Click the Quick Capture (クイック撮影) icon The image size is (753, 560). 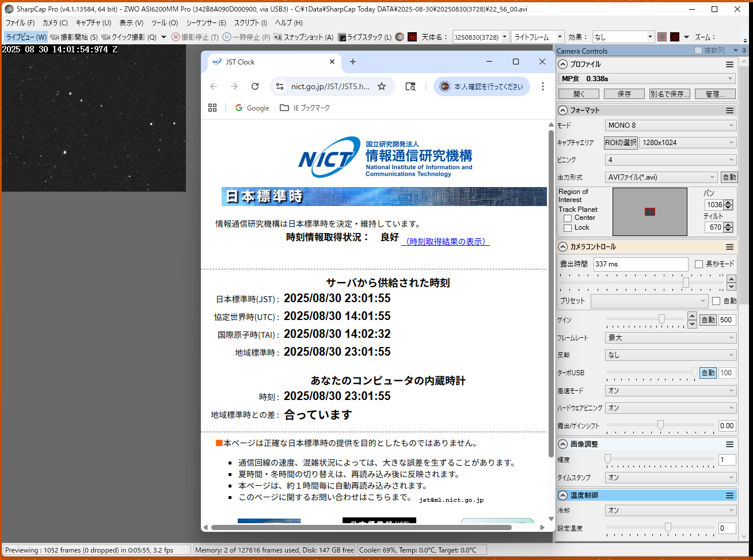click(106, 37)
